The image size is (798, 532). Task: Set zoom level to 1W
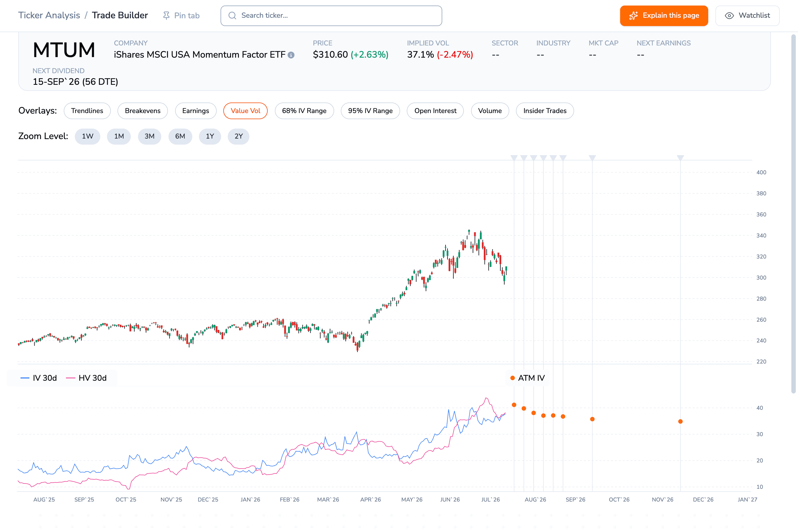[x=88, y=136]
